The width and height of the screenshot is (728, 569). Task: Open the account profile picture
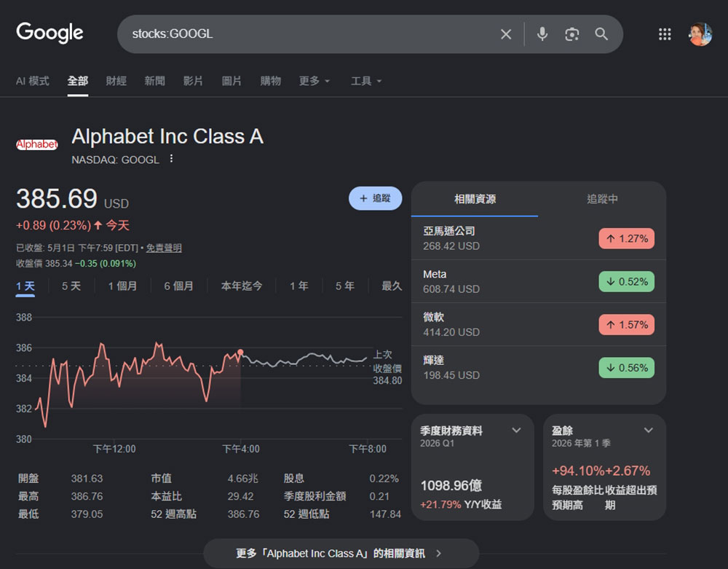point(700,34)
